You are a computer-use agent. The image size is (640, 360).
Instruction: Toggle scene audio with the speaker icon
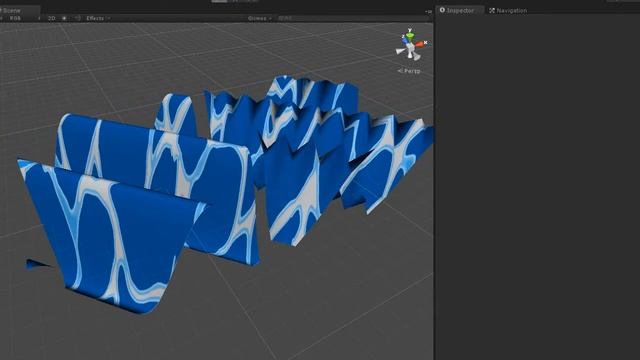pos(78,18)
